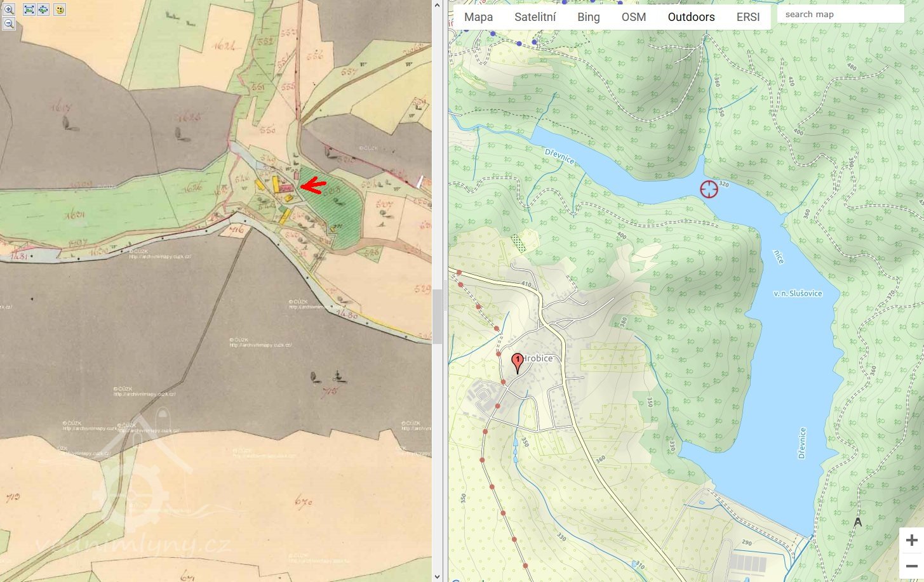The width and height of the screenshot is (924, 582).
Task: Choose the OSM base map
Action: point(633,17)
